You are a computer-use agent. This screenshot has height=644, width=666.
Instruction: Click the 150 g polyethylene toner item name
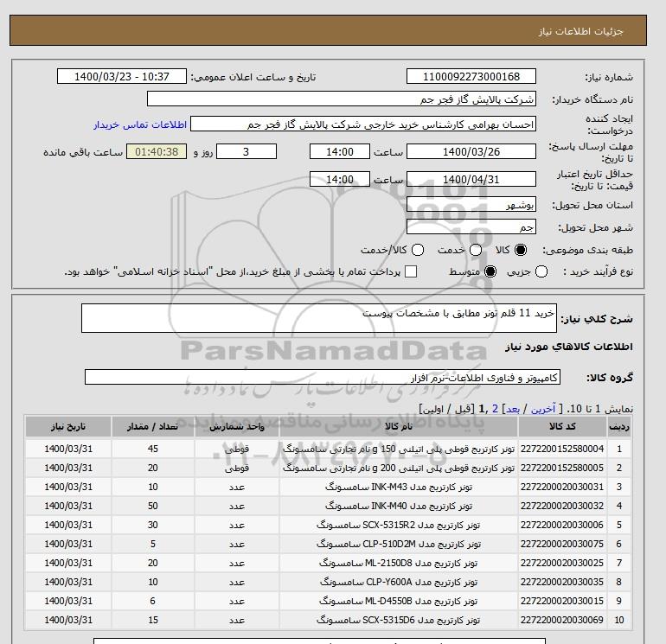(399, 449)
